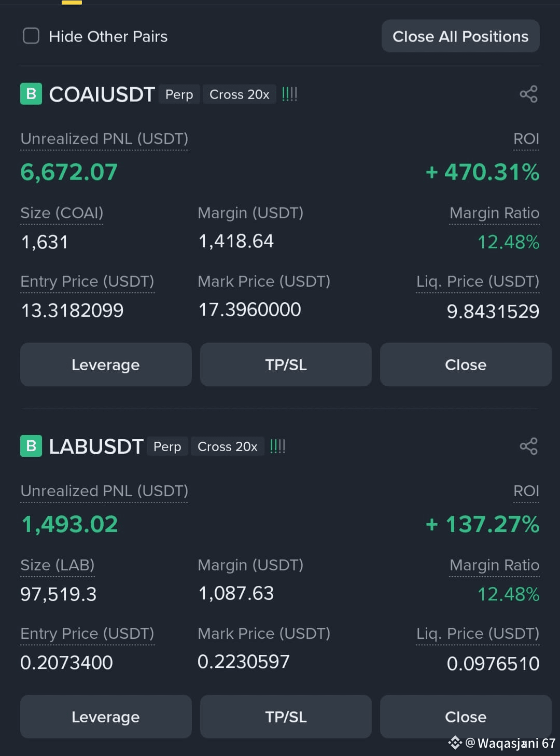Select the 17.3960000 mark price
Screen dimensions: 560x756
pos(249,310)
